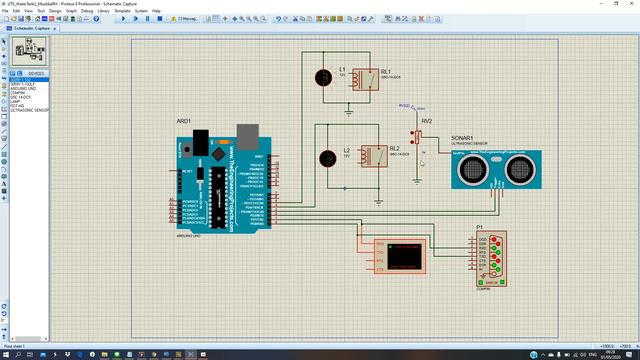Select the Graphics Text 'A' tool
Image resolution: width=640 pixels, height=360 pixels.
click(x=4, y=184)
